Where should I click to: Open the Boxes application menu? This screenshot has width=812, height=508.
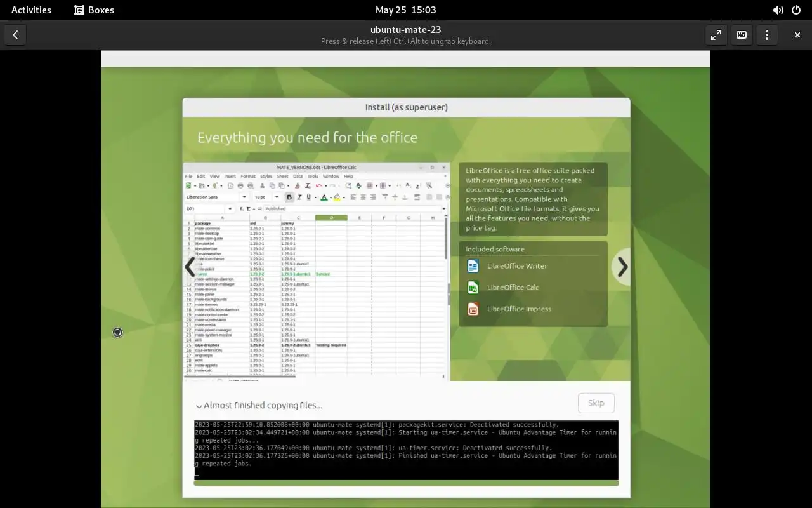[x=94, y=10]
